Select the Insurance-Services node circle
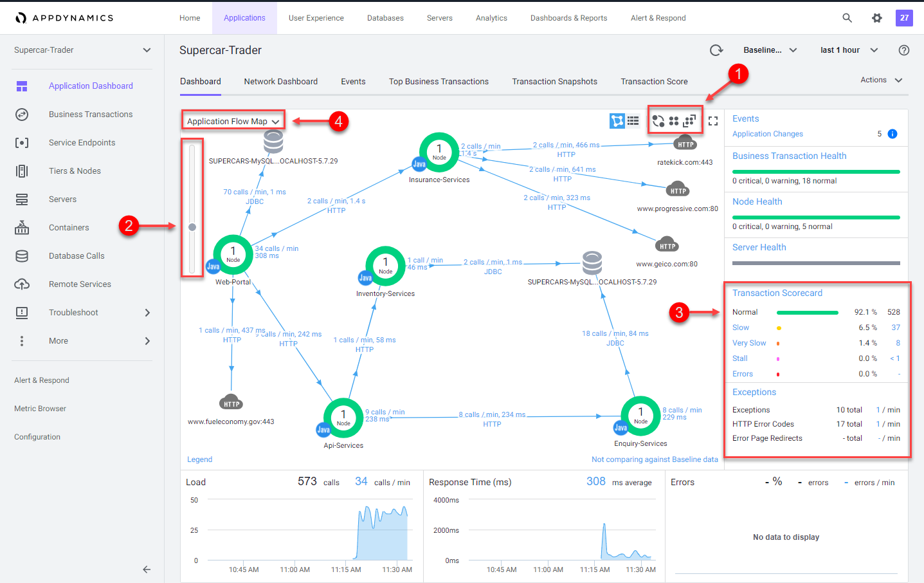Image resolution: width=924 pixels, height=583 pixels. point(439,153)
